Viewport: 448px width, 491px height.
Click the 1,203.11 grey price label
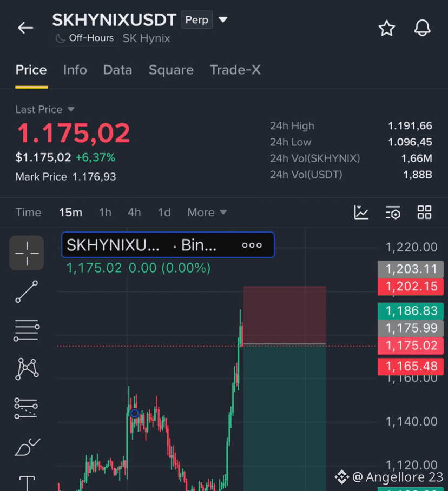coord(411,269)
